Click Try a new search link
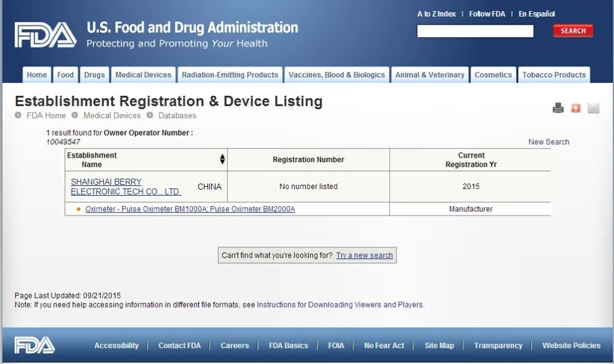614x364 pixels. point(365,255)
